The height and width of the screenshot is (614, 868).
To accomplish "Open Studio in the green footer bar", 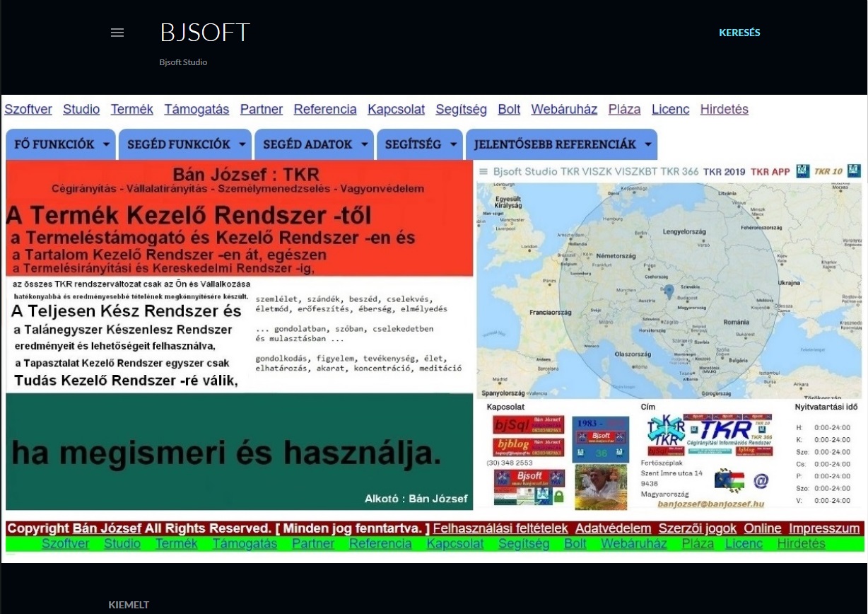I will click(122, 544).
